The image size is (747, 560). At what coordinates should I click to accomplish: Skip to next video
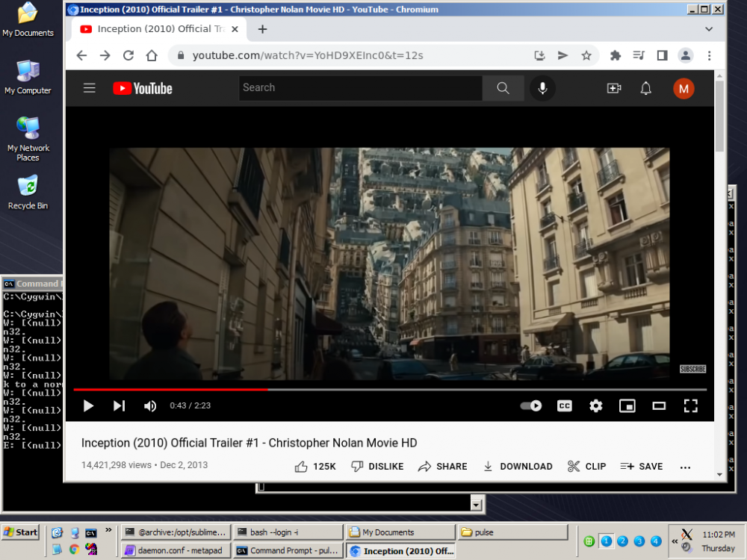(119, 405)
